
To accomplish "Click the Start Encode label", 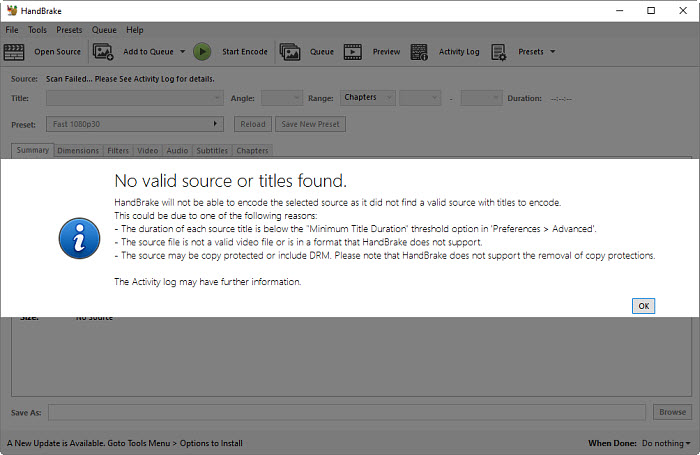I will (x=245, y=52).
